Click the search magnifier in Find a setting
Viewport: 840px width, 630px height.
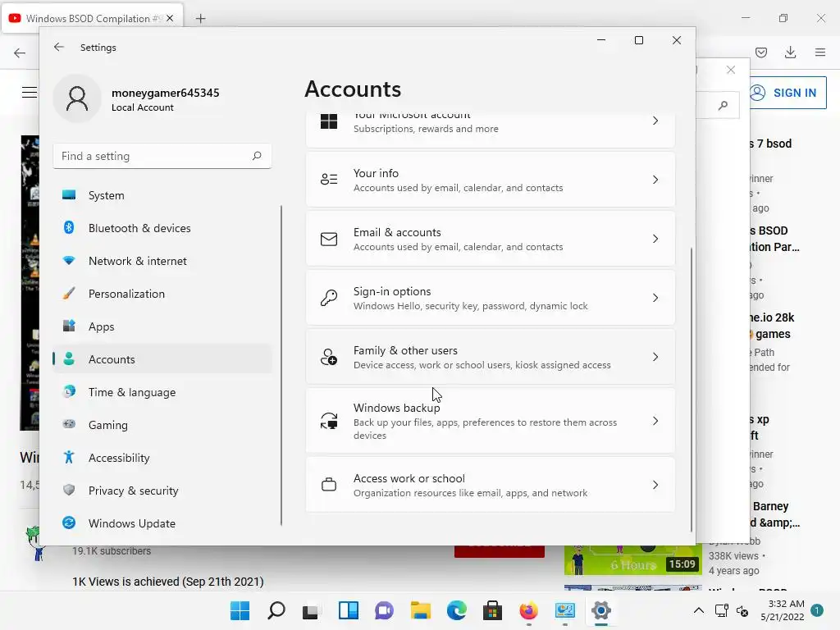pos(257,156)
